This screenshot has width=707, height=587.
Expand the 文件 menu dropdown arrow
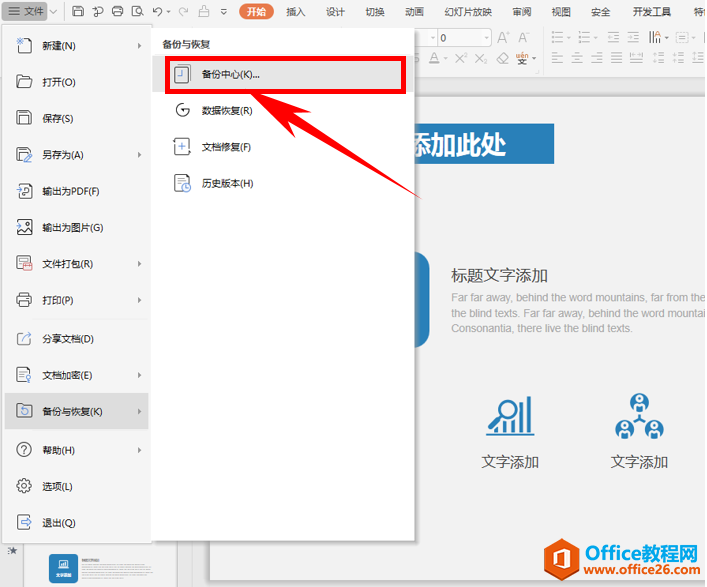pos(53,12)
